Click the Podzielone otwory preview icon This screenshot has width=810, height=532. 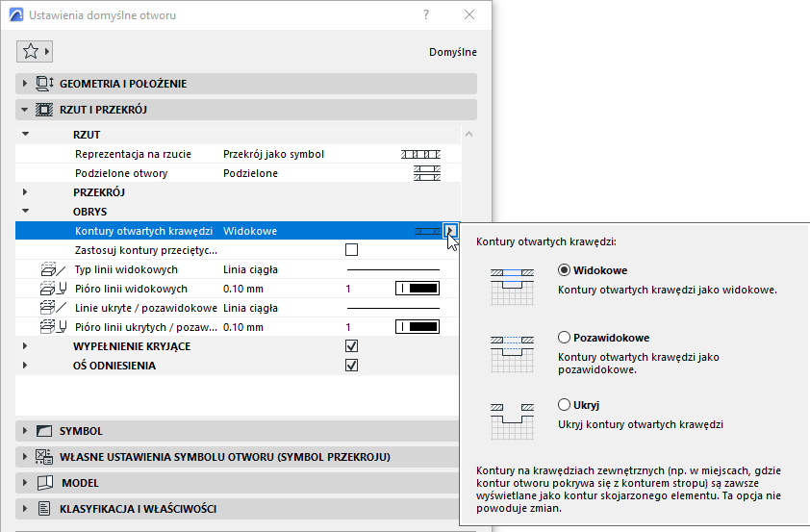coord(427,173)
